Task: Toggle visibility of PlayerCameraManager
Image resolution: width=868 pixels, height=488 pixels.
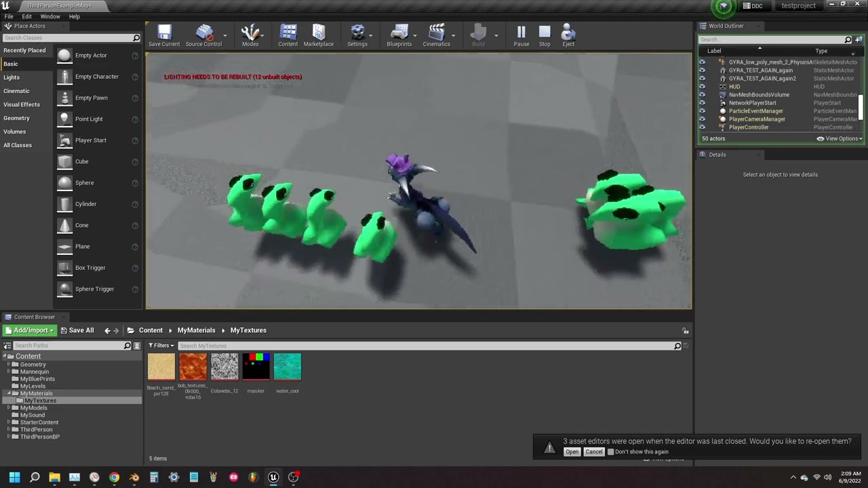Action: [x=702, y=119]
